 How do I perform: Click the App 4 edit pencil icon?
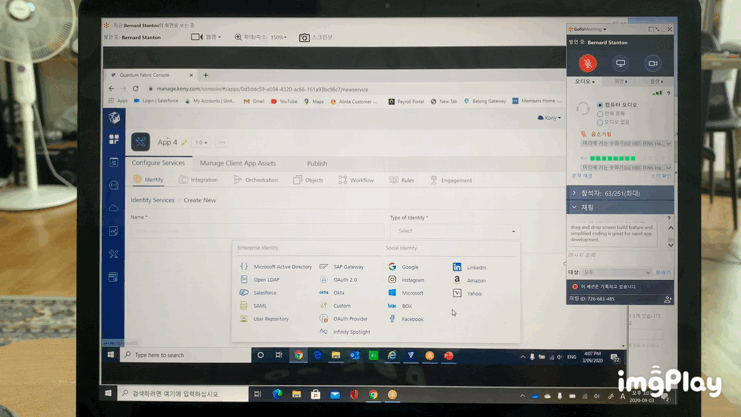184,142
